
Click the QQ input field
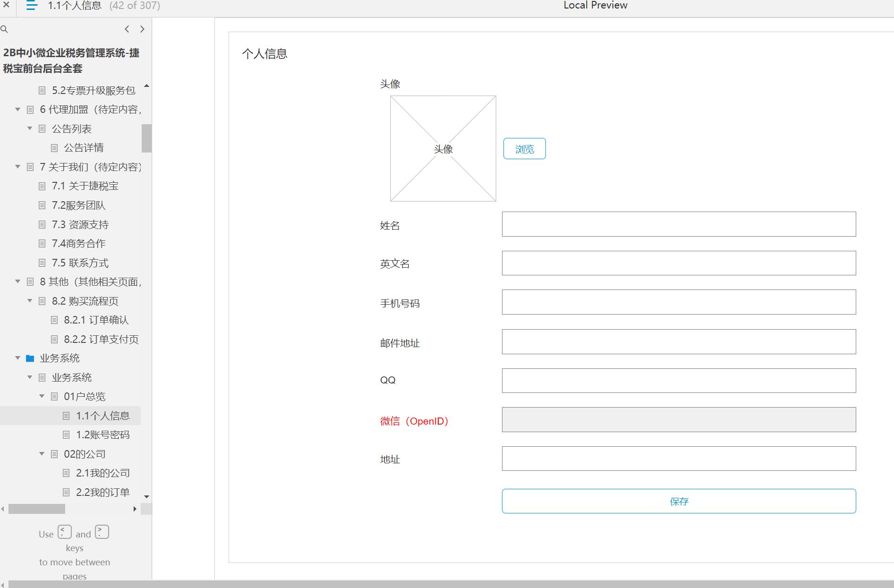pos(679,381)
